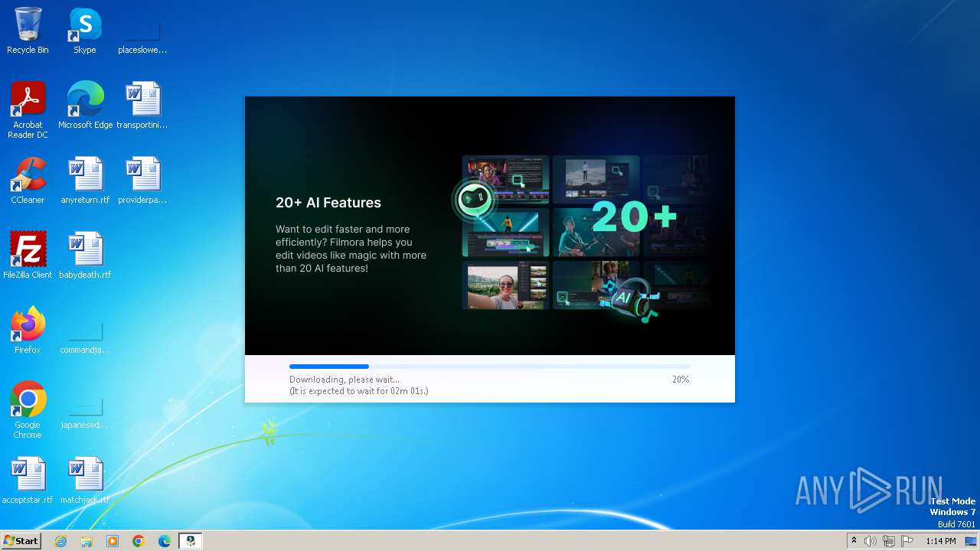980x551 pixels.
Task: Launch Skype from the desktop
Action: coord(85,31)
